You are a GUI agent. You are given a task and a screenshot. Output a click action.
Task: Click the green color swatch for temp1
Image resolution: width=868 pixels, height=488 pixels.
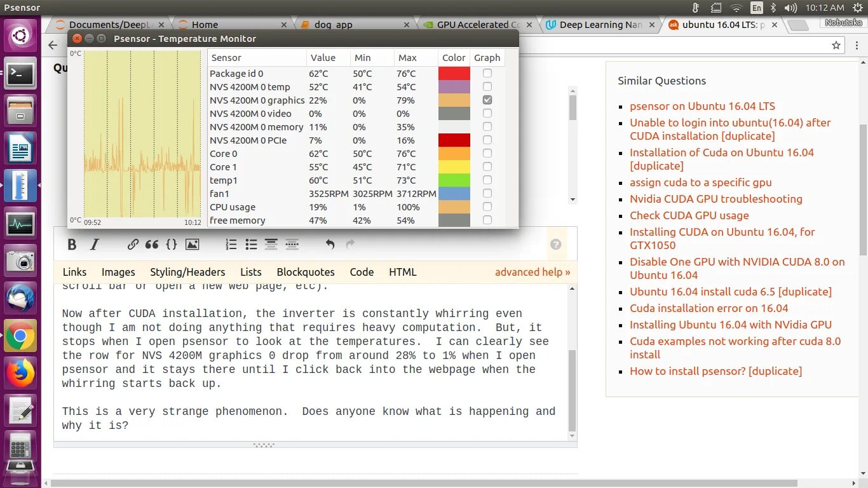(454, 180)
